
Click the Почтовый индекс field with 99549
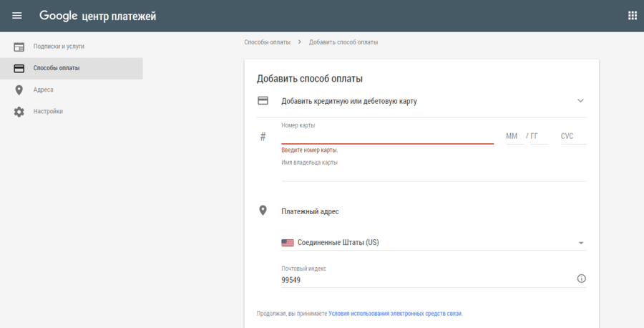pos(426,280)
